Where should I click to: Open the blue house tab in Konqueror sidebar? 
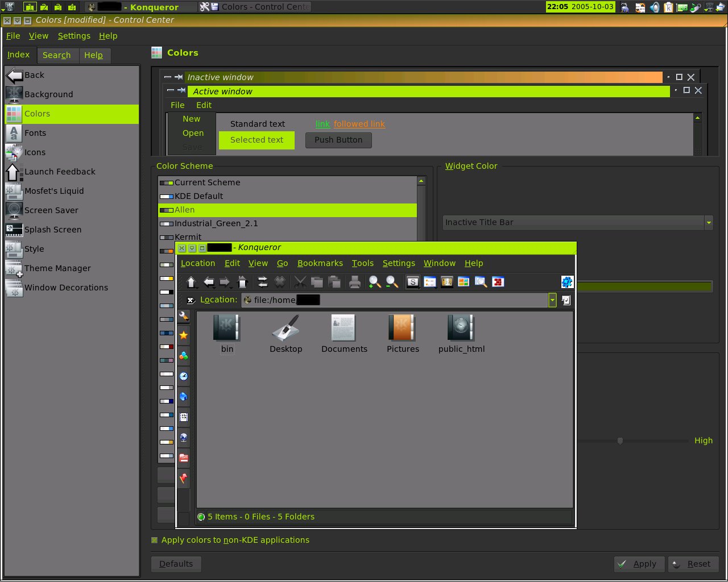183,397
